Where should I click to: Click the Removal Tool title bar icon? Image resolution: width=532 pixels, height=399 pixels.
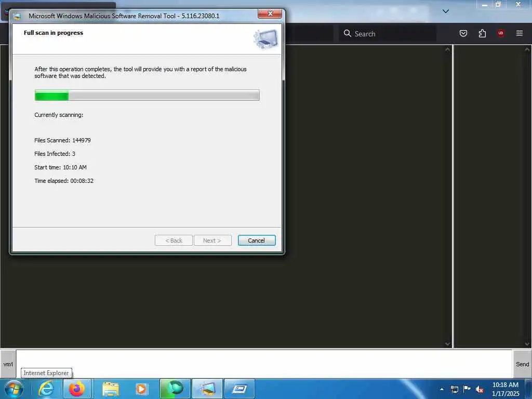pyautogui.click(x=17, y=16)
